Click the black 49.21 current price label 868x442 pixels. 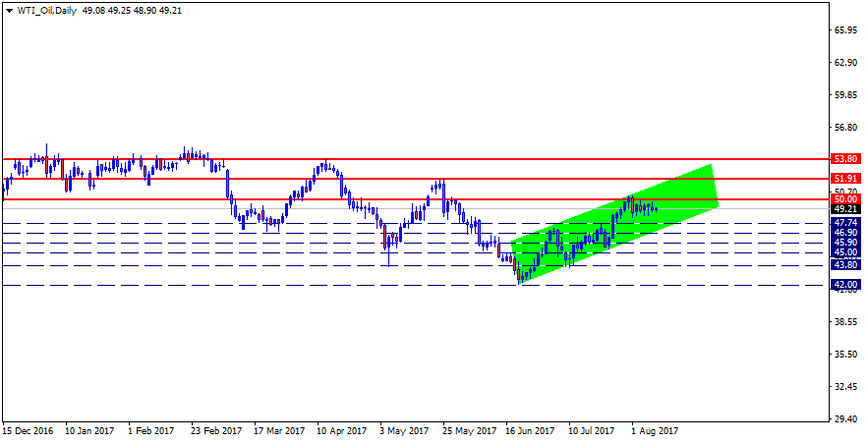click(845, 209)
